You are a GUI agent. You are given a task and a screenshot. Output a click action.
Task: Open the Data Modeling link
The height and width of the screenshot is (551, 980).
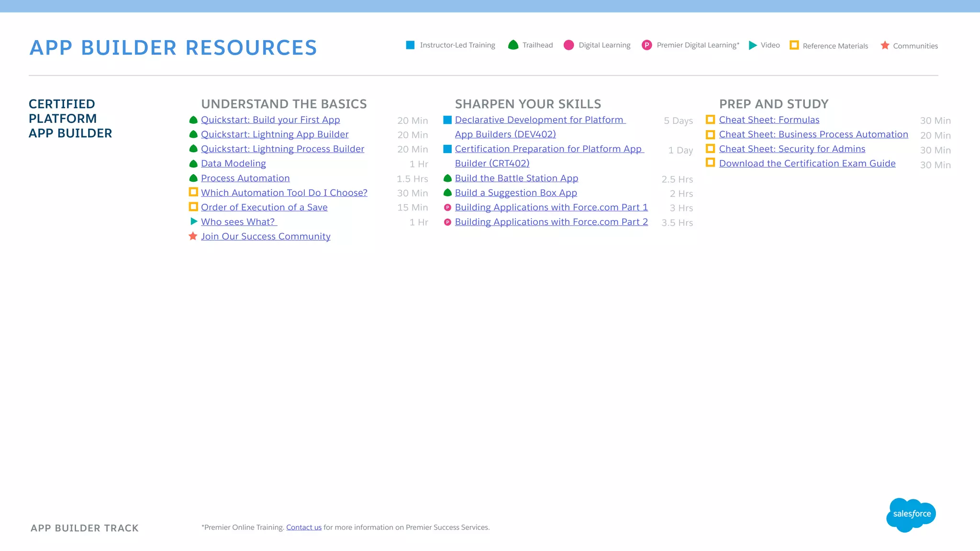pyautogui.click(x=233, y=164)
